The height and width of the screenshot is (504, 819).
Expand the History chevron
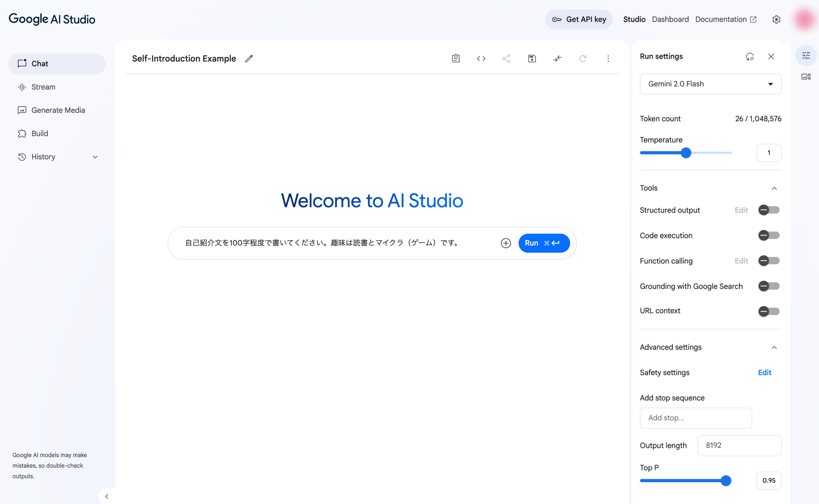(x=95, y=157)
